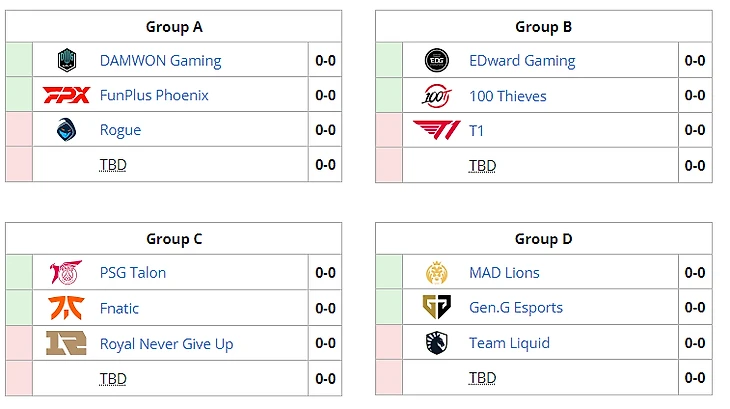Click the Gen.G Esports logo
The height and width of the screenshot is (409, 730).
437,308
